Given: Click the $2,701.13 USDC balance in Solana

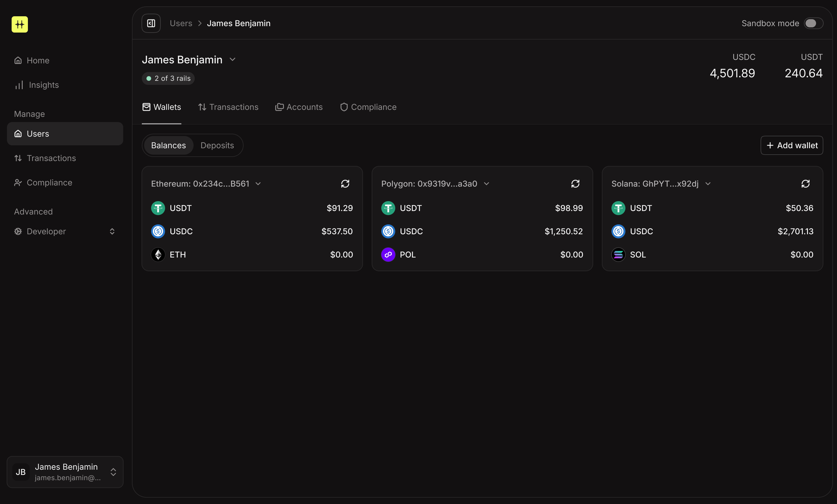Looking at the screenshot, I should pyautogui.click(x=795, y=231).
